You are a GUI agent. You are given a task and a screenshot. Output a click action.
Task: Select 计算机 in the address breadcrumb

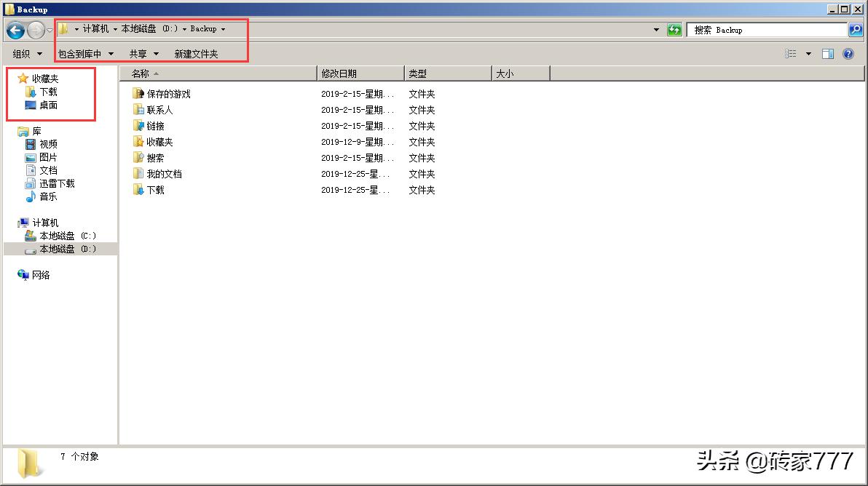point(96,29)
